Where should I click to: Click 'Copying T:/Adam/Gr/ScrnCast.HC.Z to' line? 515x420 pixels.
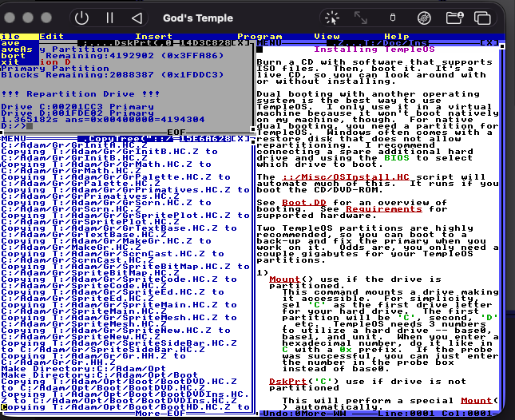[x=112, y=253]
